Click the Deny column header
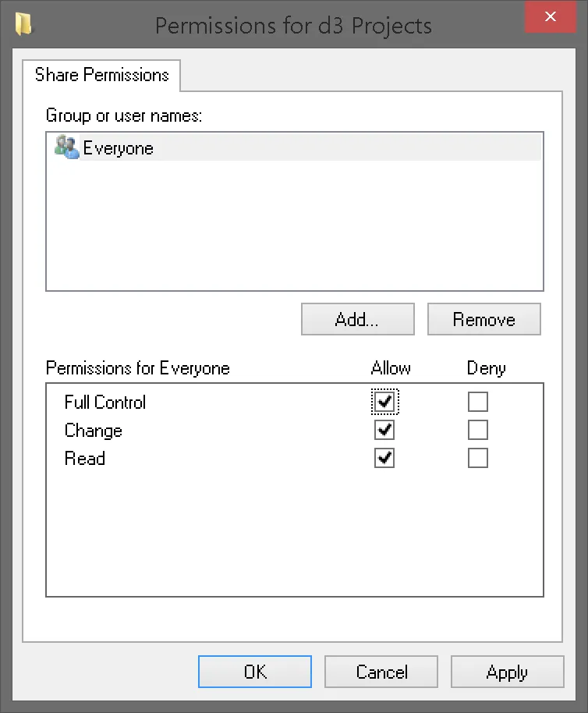This screenshot has height=713, width=588. point(486,368)
